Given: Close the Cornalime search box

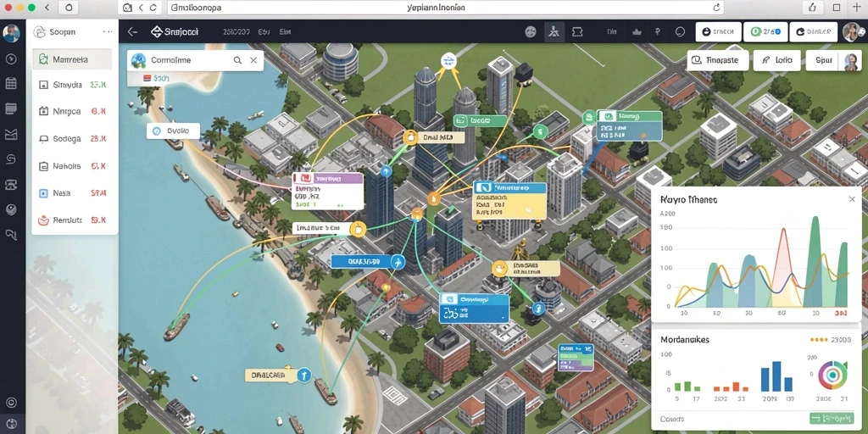Looking at the screenshot, I should click(253, 60).
